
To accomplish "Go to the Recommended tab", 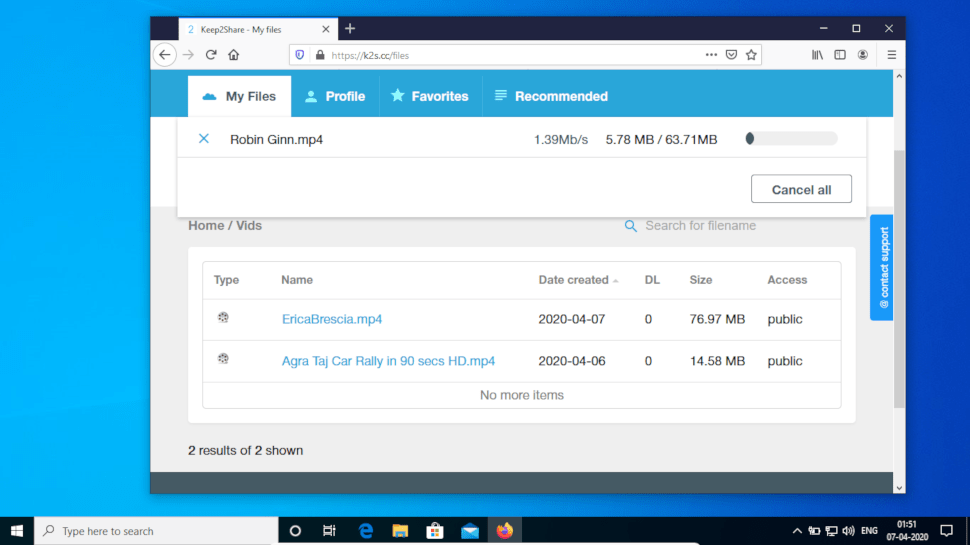I will tap(551, 97).
